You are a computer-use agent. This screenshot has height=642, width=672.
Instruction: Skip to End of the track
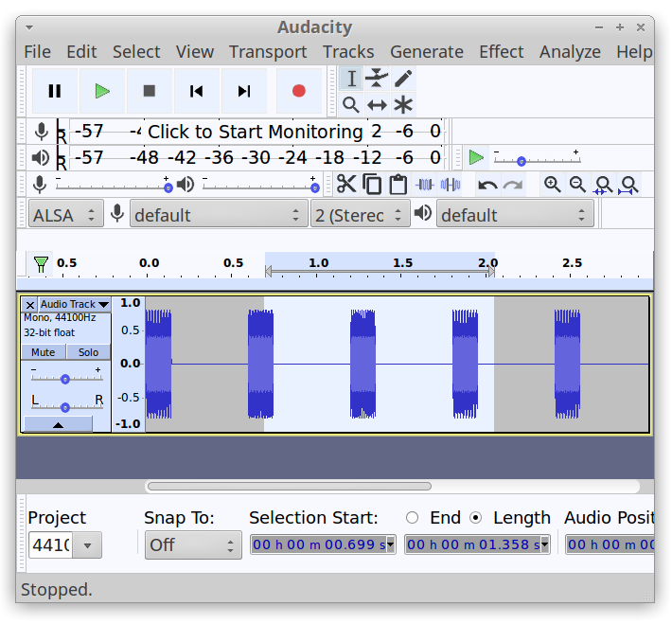[x=244, y=91]
